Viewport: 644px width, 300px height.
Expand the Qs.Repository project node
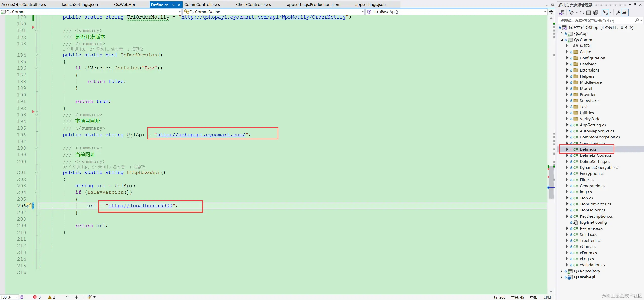click(562, 271)
